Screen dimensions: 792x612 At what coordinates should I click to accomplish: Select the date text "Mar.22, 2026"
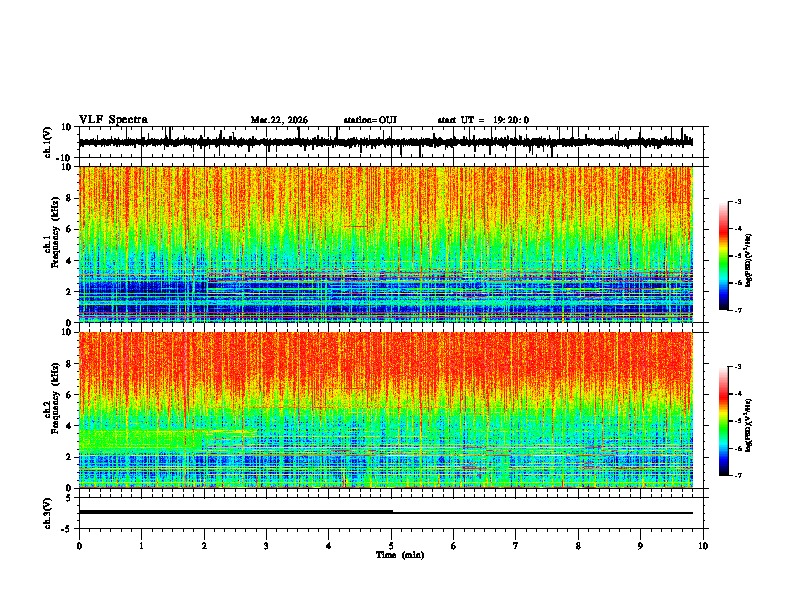[279, 120]
